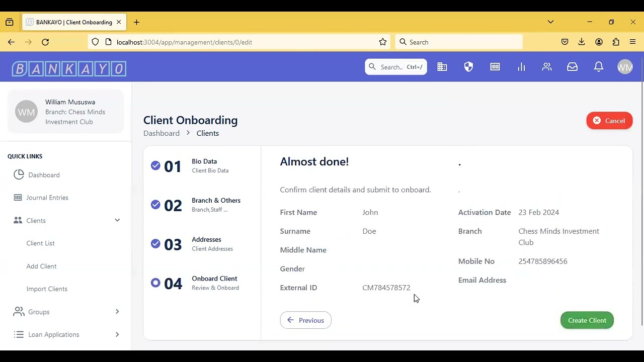Open the inbox tray icon
644x362 pixels.
573,67
